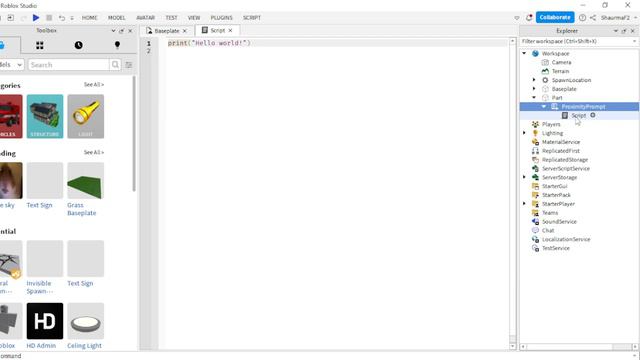Select ReplicatedFirst in Explorer
The height and width of the screenshot is (360, 640).
click(x=560, y=151)
